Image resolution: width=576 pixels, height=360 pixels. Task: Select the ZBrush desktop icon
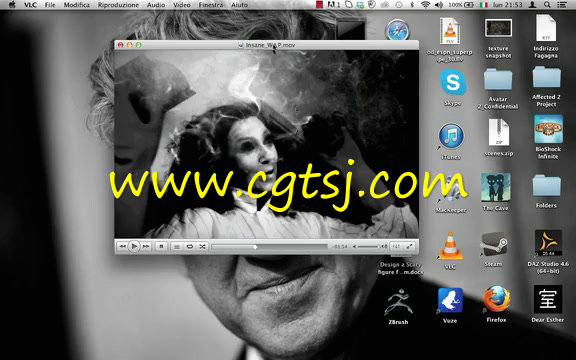point(398,307)
